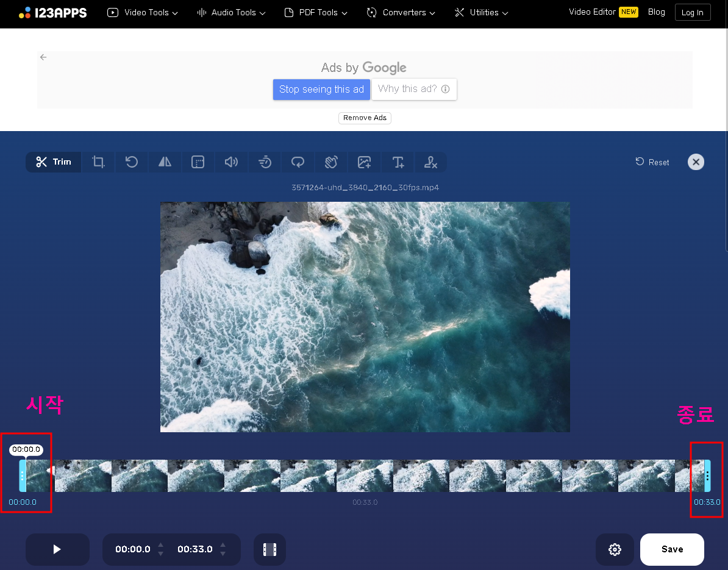Click the 00:00.0 playhead bubble

click(26, 449)
